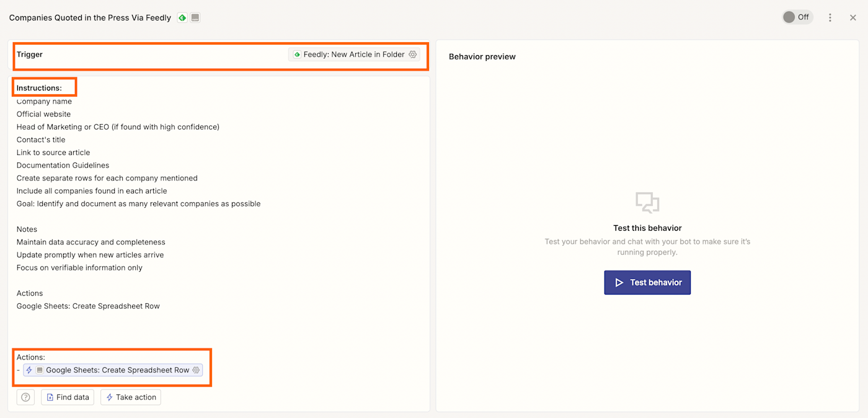Viewport: 868px width, 418px height.
Task: Click the "Behavior preview" heading
Action: pos(482,56)
